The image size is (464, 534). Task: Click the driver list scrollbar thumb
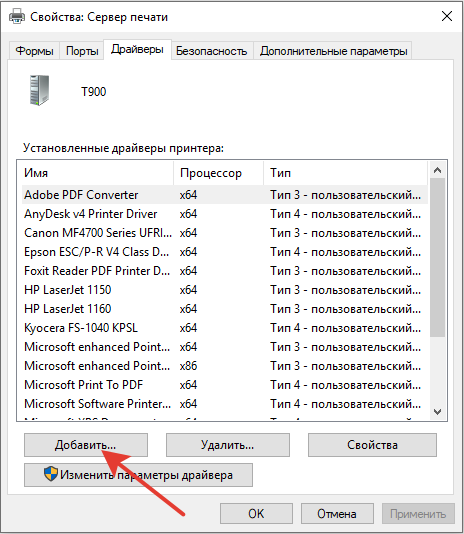(x=437, y=257)
